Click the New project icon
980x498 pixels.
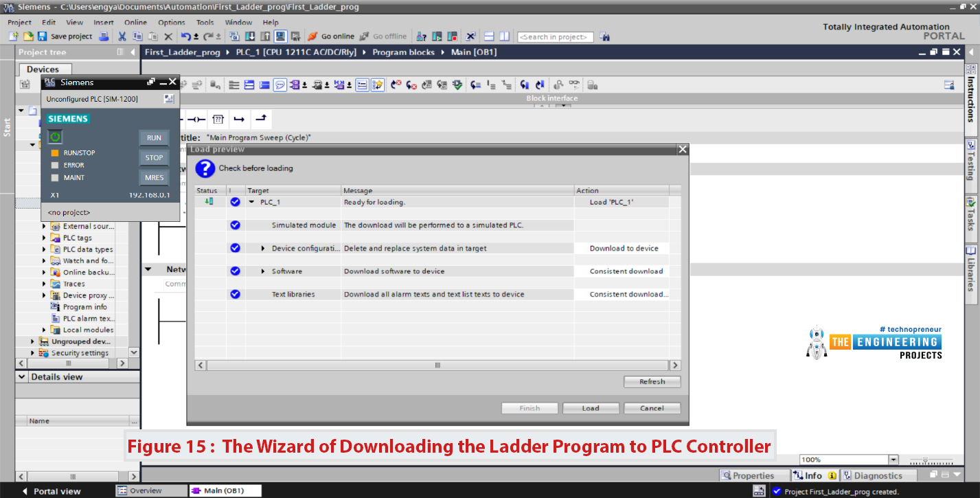[x=12, y=36]
